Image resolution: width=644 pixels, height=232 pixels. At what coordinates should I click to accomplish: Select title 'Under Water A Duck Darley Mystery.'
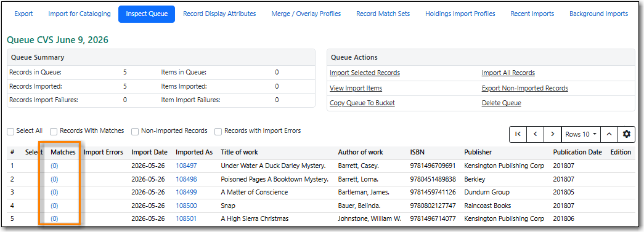click(273, 166)
